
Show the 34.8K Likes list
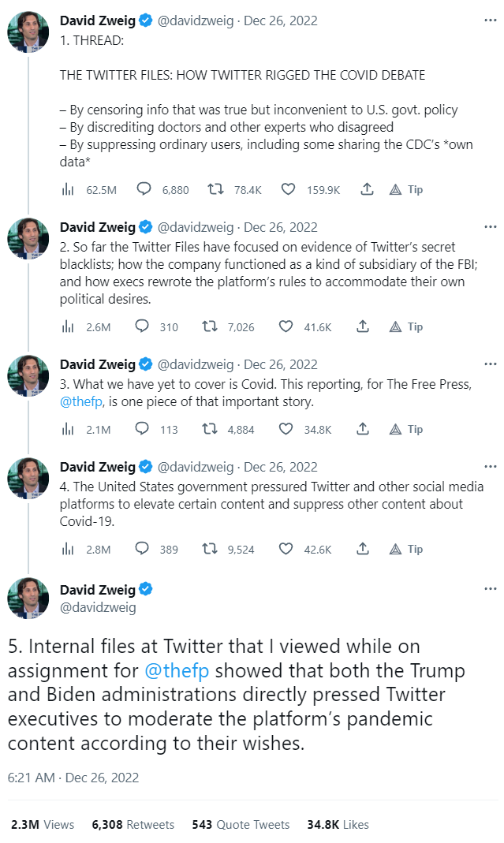tap(338, 824)
